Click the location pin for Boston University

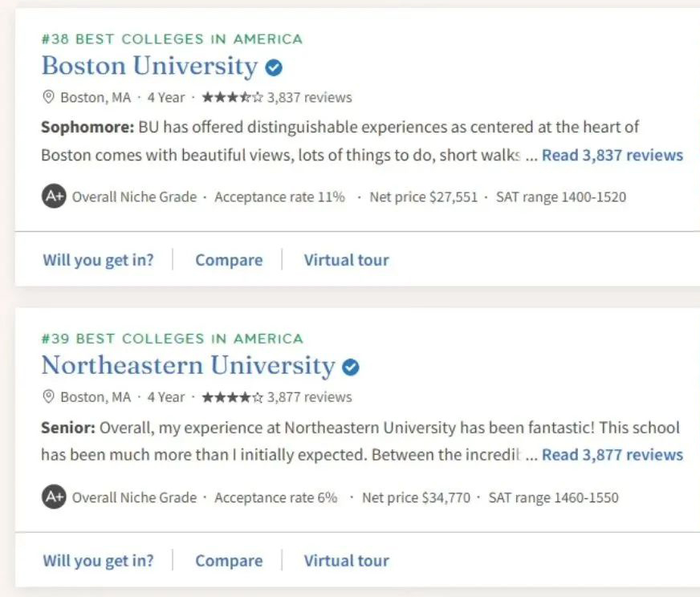(x=48, y=97)
